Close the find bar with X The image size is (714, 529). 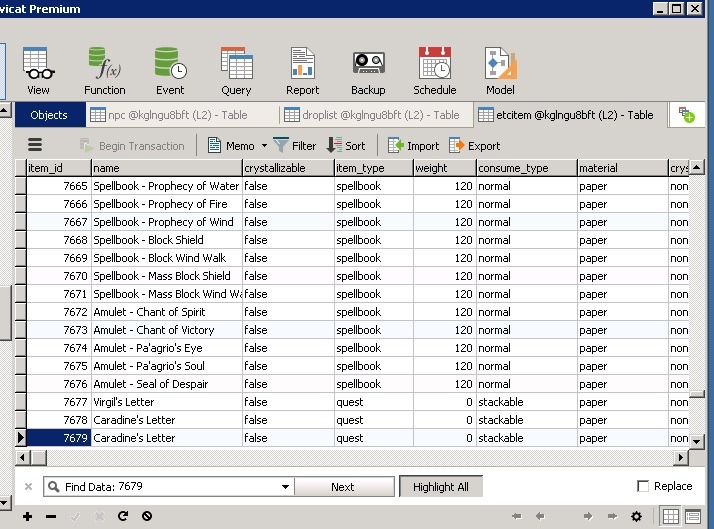pos(28,487)
